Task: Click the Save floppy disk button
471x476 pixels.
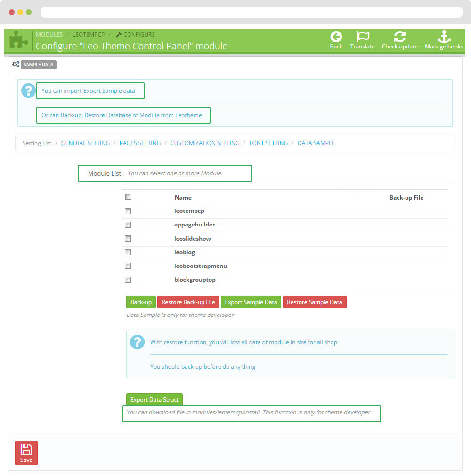Action: (26, 452)
